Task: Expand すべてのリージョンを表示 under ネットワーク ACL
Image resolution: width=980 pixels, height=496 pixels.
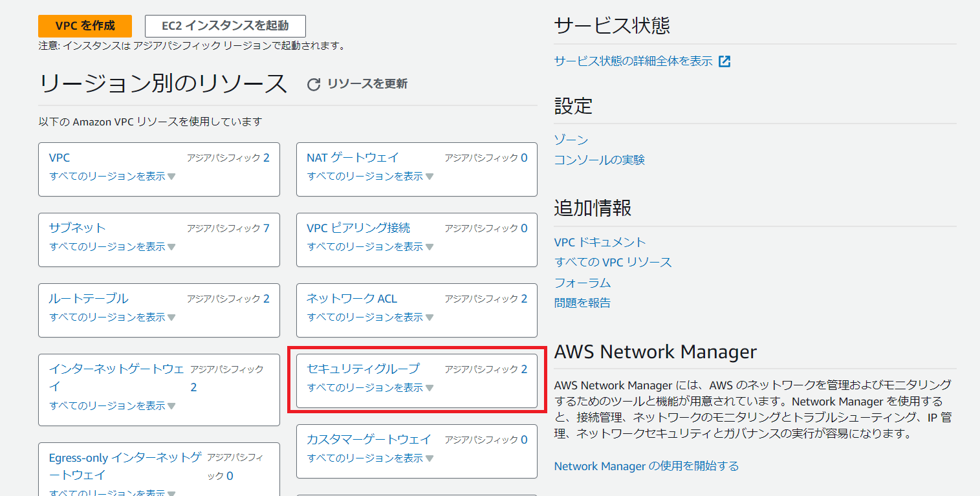Action: pos(369,317)
